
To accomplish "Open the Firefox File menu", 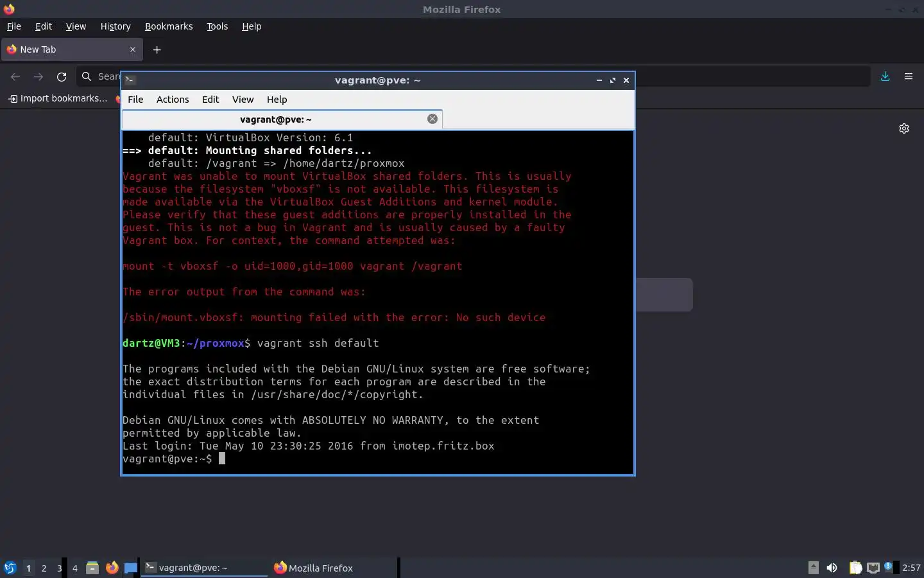I will (14, 26).
